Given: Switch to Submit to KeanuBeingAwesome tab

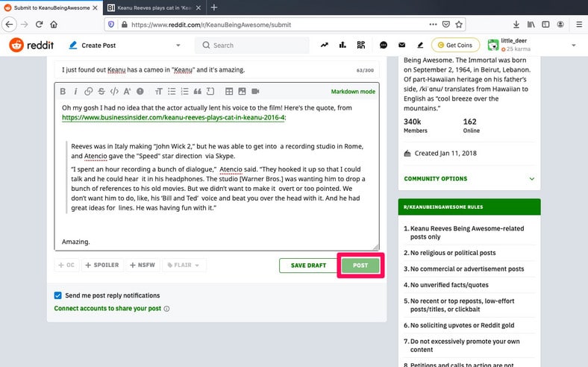Looking at the screenshot, I should pyautogui.click(x=51, y=7).
